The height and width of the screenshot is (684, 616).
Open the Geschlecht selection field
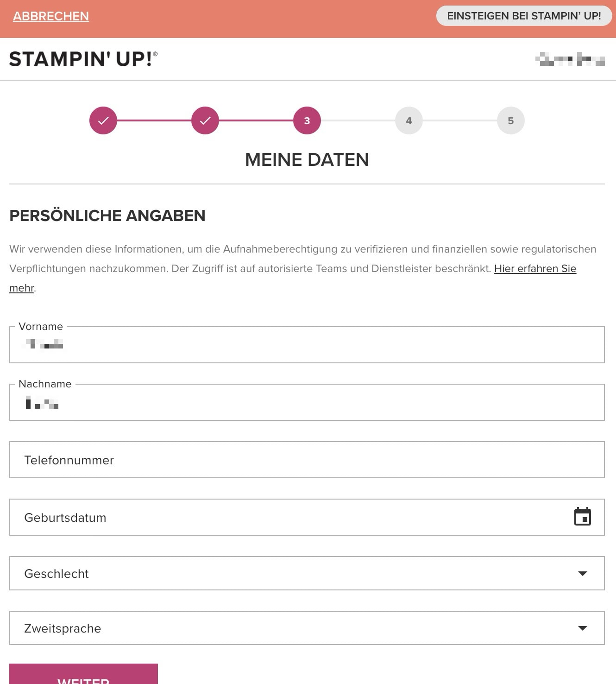pyautogui.click(x=307, y=573)
